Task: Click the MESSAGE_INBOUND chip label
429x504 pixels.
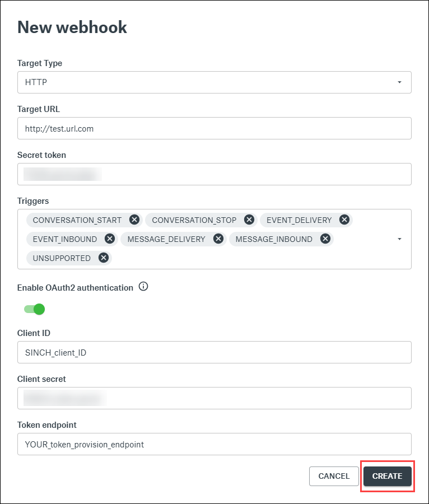Action: point(274,239)
